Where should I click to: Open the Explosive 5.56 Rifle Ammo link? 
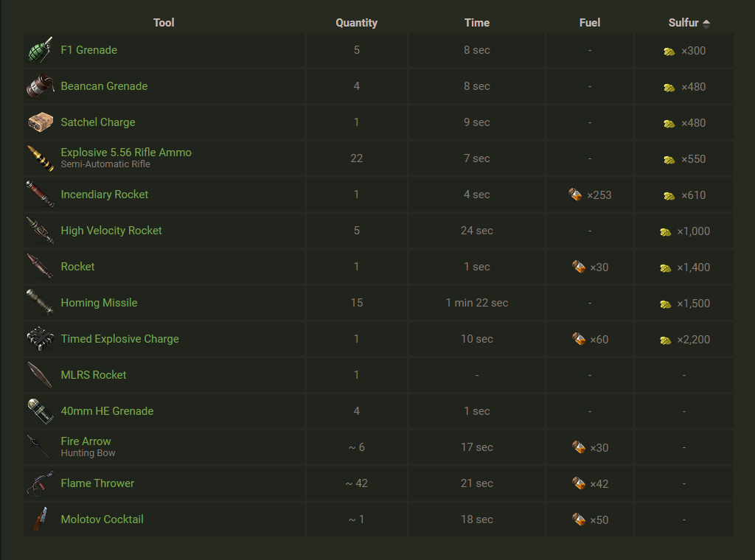click(x=126, y=153)
